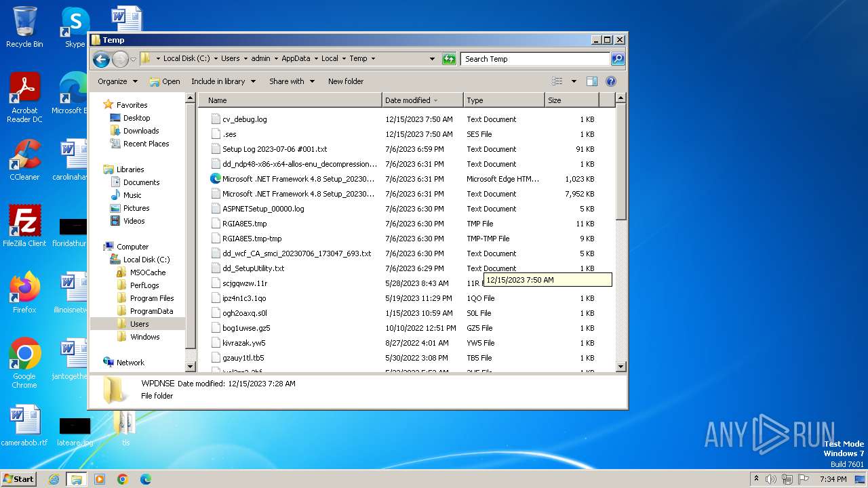Viewport: 868px width, 488px height.
Task: Click the Forward navigation arrow
Action: click(x=120, y=59)
